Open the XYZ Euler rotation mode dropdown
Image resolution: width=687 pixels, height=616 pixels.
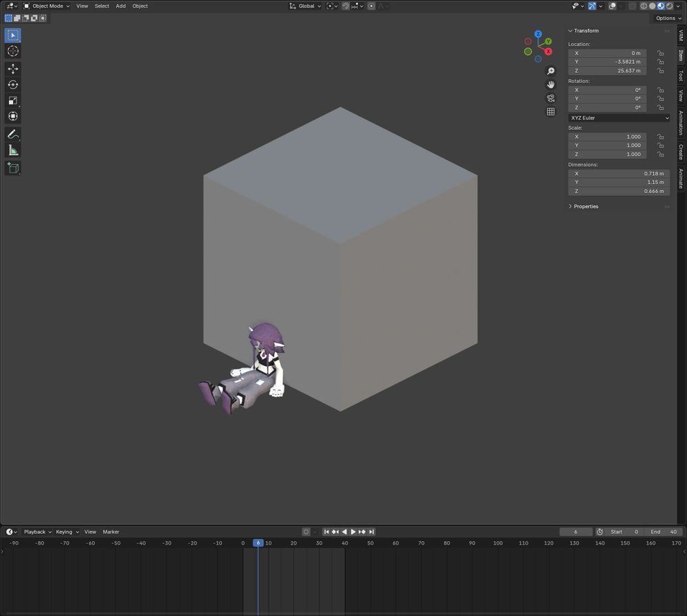pyautogui.click(x=619, y=118)
